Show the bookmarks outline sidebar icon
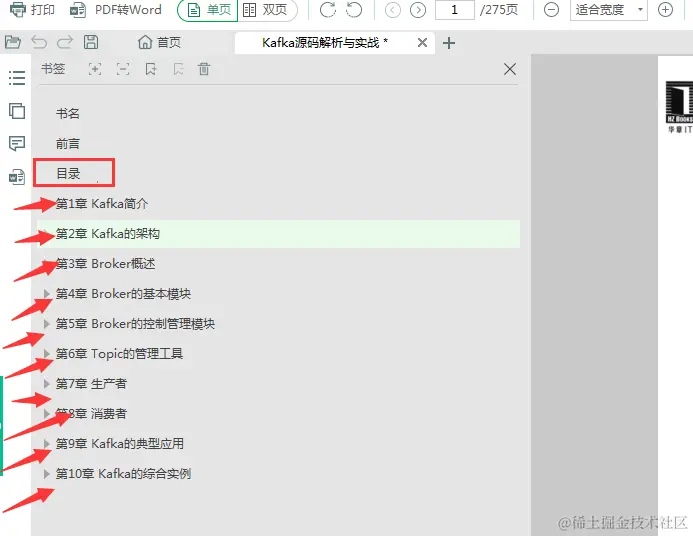 coord(17,78)
